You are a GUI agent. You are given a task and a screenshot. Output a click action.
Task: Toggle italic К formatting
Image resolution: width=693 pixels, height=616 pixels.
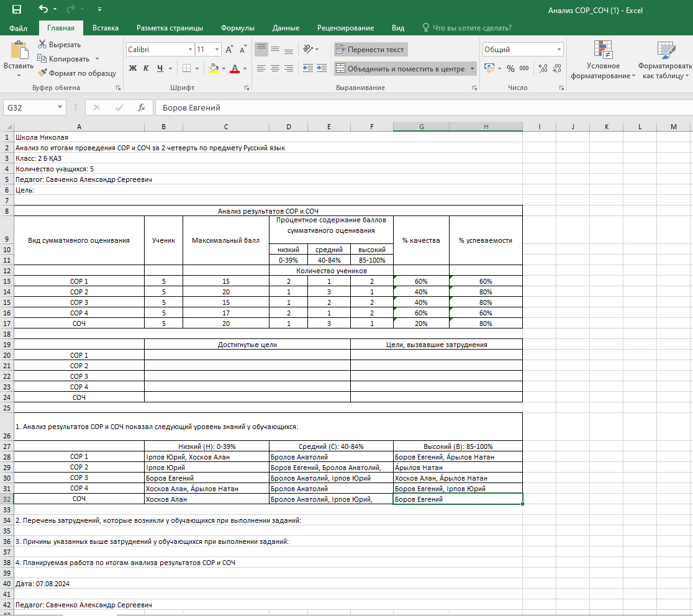tap(146, 68)
